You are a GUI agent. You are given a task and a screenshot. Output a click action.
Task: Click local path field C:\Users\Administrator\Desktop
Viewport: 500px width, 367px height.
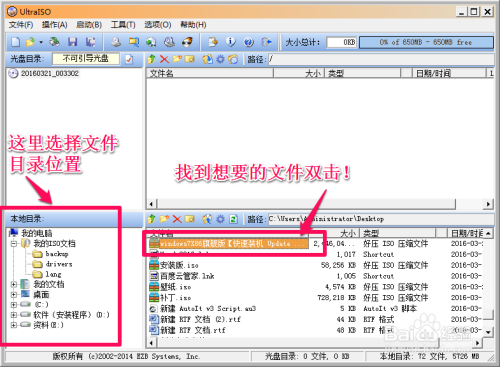381,219
